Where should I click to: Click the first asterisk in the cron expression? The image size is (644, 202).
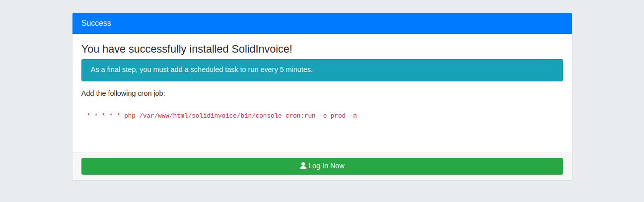[88, 116]
